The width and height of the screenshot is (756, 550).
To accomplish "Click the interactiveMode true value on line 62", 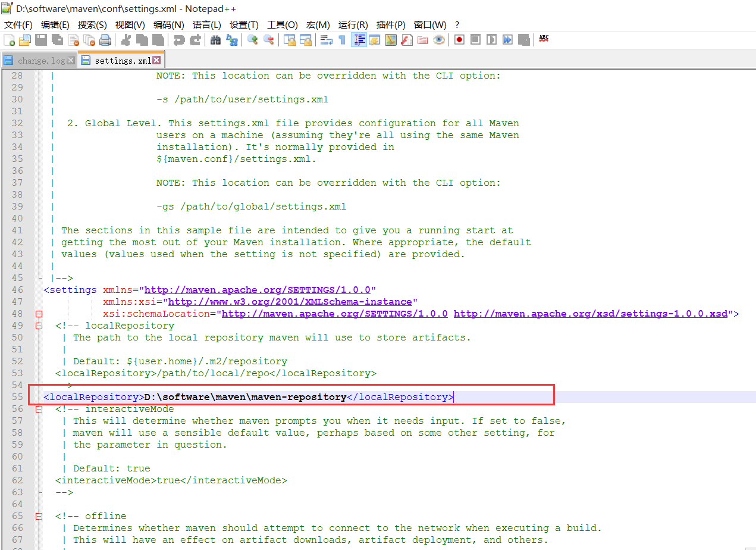I will coord(168,480).
